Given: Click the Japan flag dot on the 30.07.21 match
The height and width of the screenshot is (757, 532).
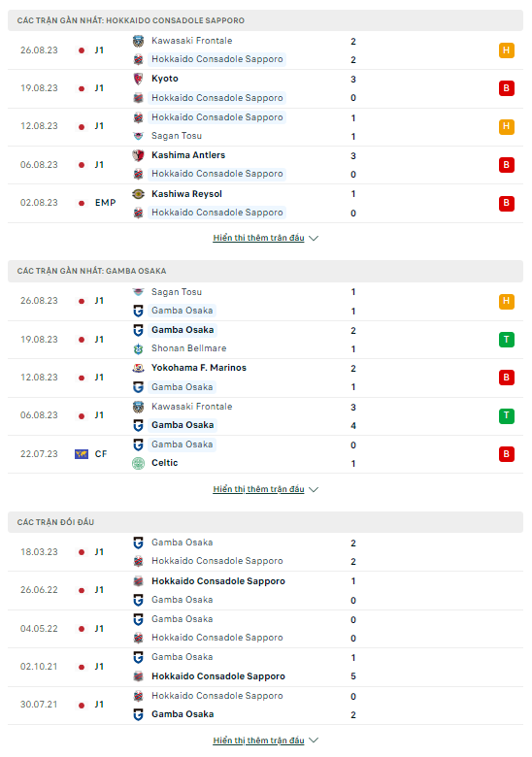Looking at the screenshot, I should click(82, 706).
